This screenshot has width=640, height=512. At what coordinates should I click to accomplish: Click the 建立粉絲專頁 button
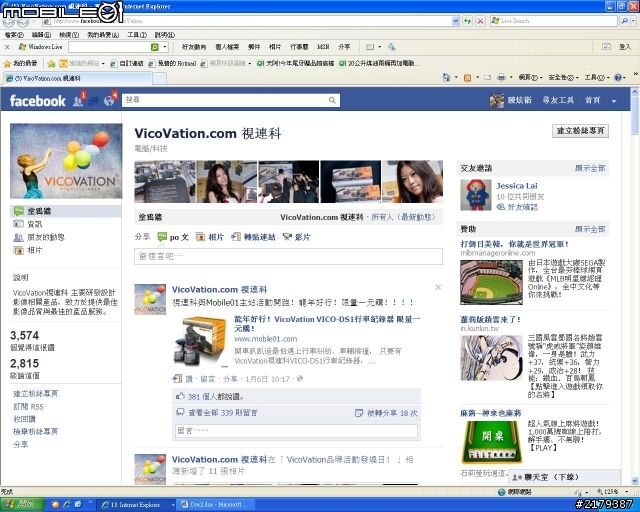(x=580, y=131)
